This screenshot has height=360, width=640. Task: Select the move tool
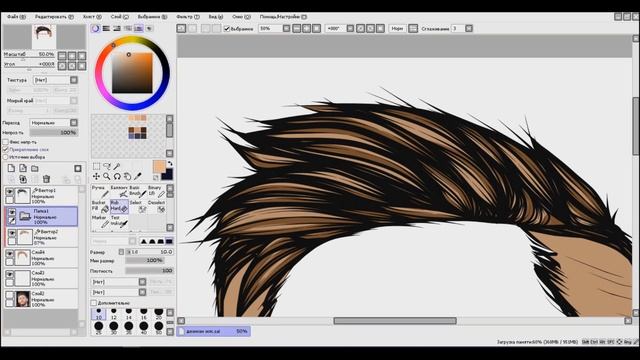tap(96, 176)
